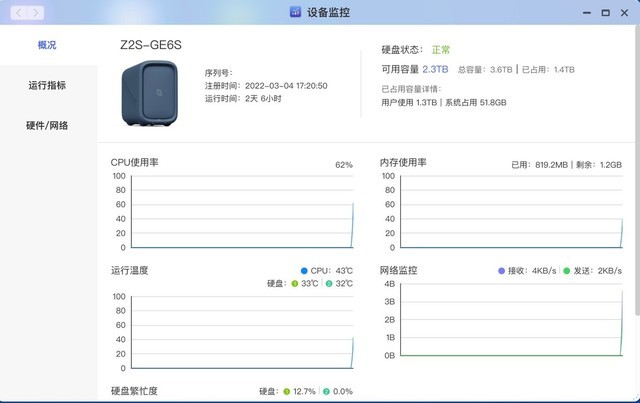
Task: Minimize the 设备监控 window
Action: [x=587, y=13]
